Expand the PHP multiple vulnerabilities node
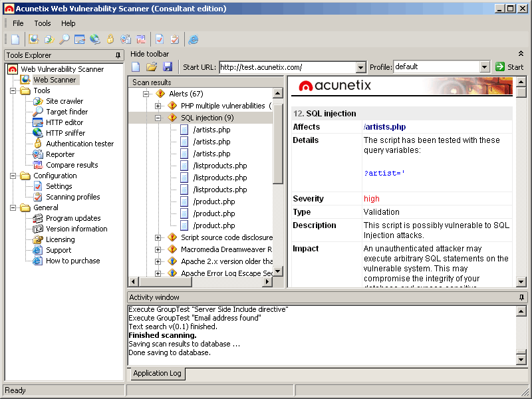Viewport: 532px width, 399px height. 158,106
